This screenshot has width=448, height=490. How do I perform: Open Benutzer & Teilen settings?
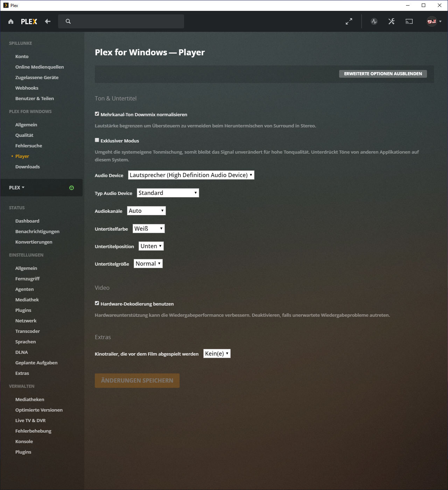point(35,98)
